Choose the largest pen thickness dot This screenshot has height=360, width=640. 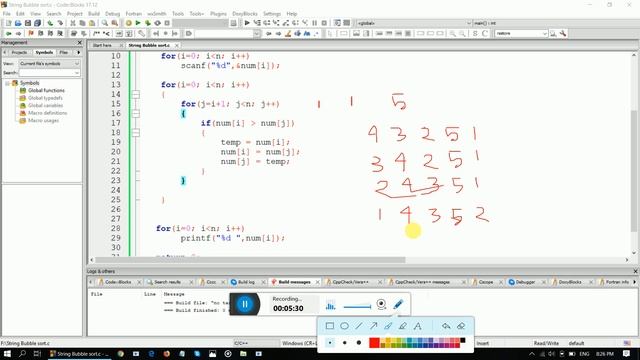(x=359, y=342)
